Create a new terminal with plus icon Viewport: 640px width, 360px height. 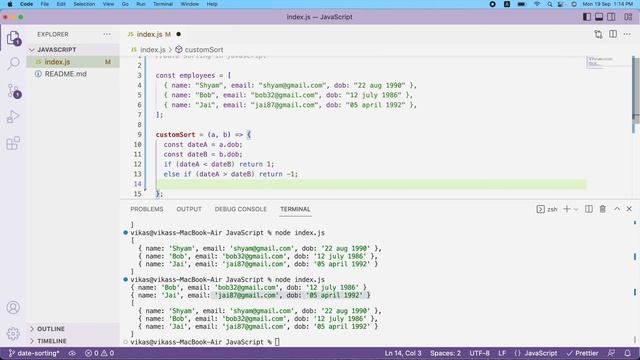(x=567, y=209)
